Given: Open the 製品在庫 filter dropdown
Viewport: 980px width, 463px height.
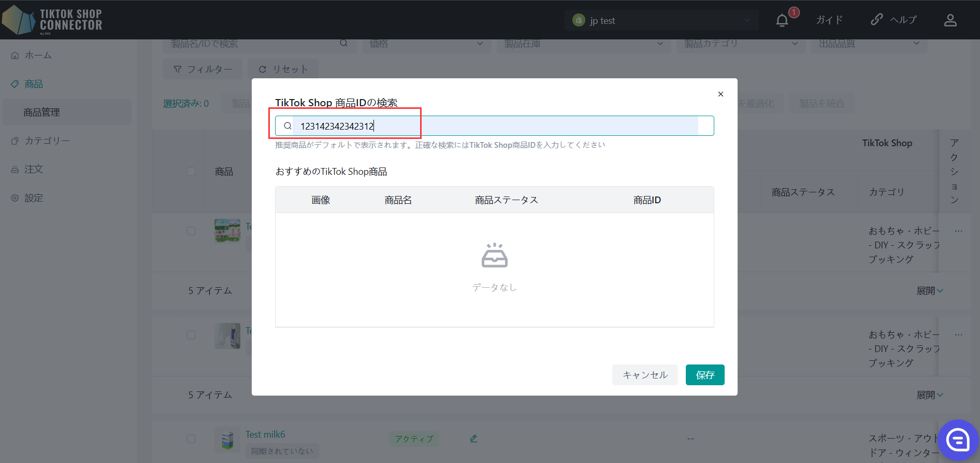Looking at the screenshot, I should click(584, 44).
